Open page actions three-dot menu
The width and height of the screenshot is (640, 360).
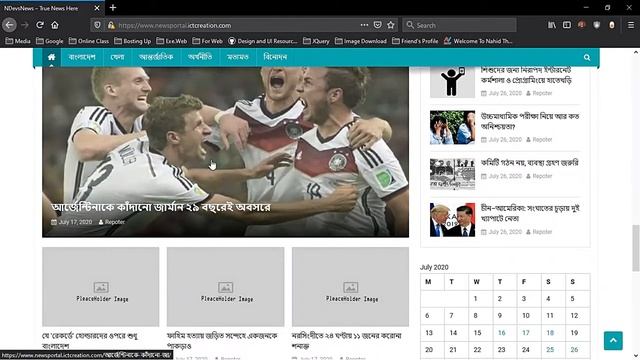pyautogui.click(x=364, y=25)
